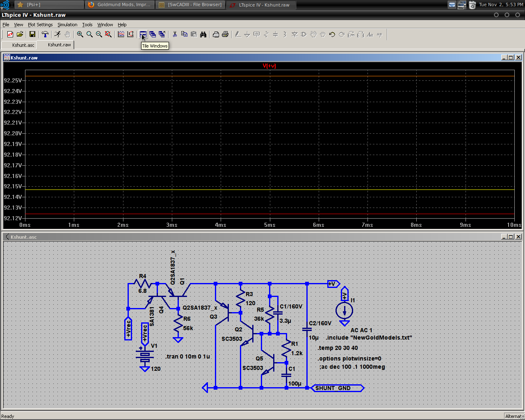Select the Place Ground symbol tool

pyautogui.click(x=247, y=34)
